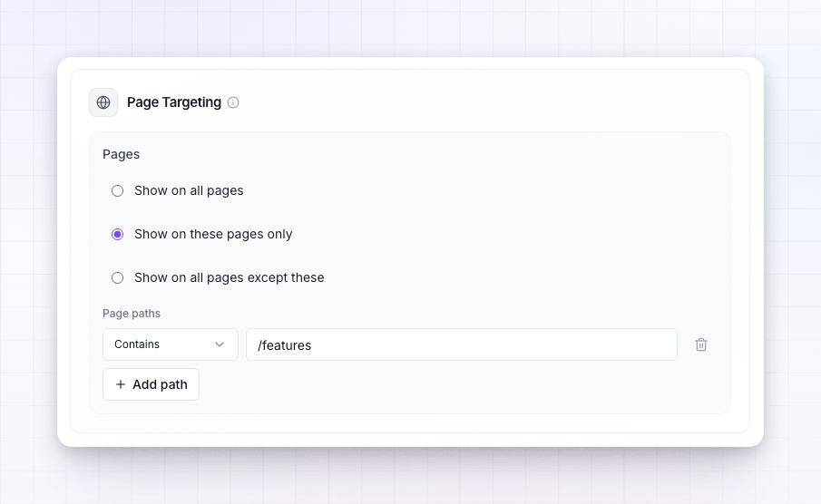The image size is (821, 504).
Task: Open the Contains match type dropdown
Action: pyautogui.click(x=171, y=344)
